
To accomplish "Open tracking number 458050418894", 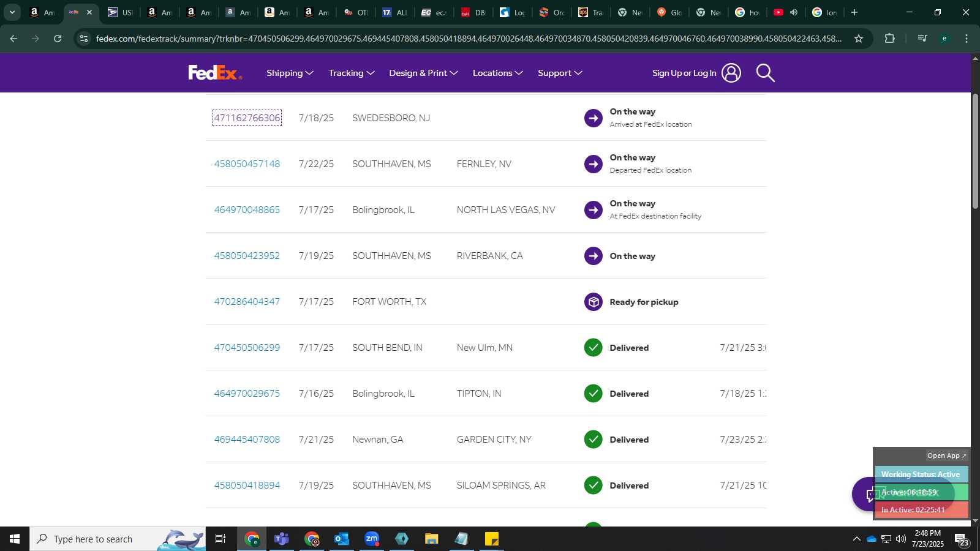I will [x=247, y=485].
